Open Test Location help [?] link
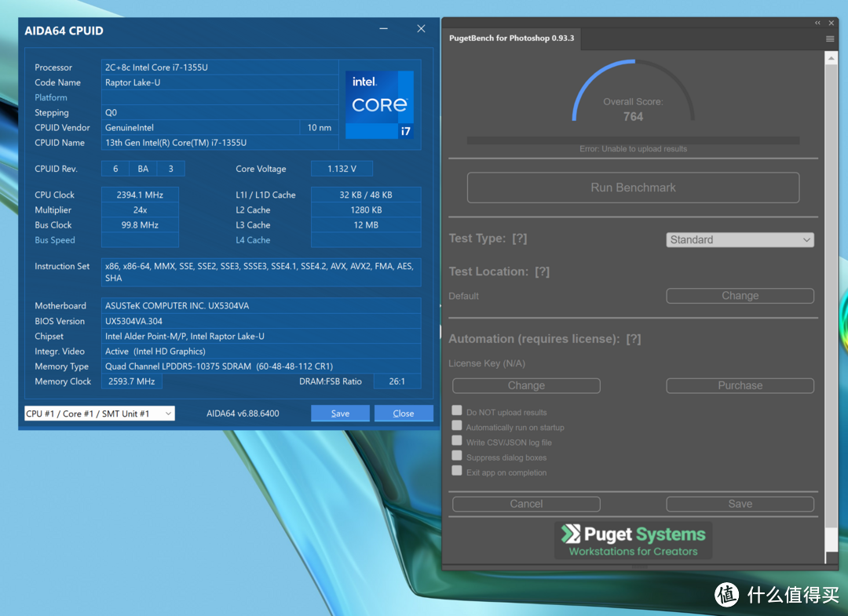848x616 pixels. pyautogui.click(x=542, y=272)
